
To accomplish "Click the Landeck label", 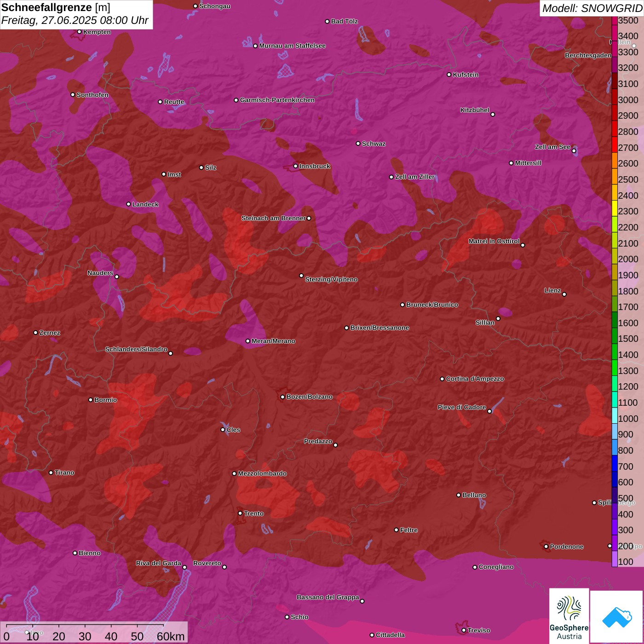I will [x=145, y=204].
